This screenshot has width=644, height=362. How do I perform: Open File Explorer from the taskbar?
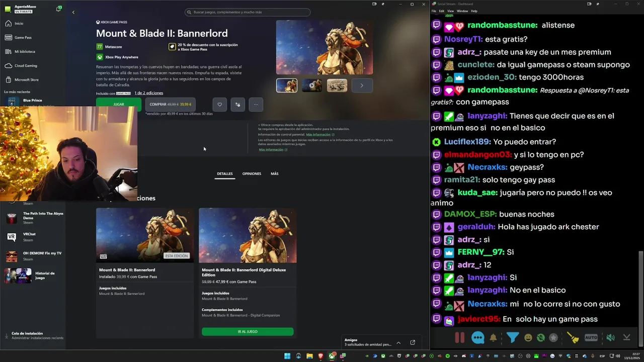pyautogui.click(x=309, y=356)
